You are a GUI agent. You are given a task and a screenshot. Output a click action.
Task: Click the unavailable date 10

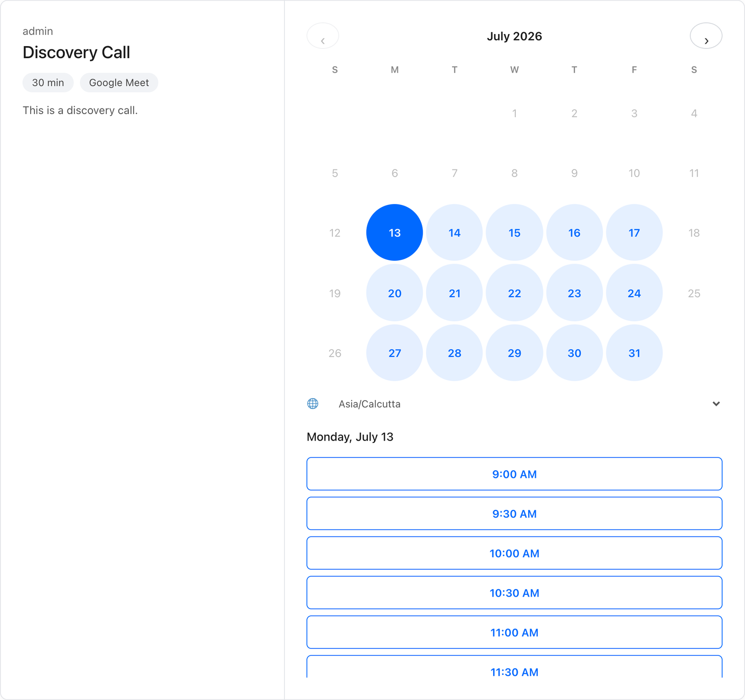pyautogui.click(x=634, y=173)
